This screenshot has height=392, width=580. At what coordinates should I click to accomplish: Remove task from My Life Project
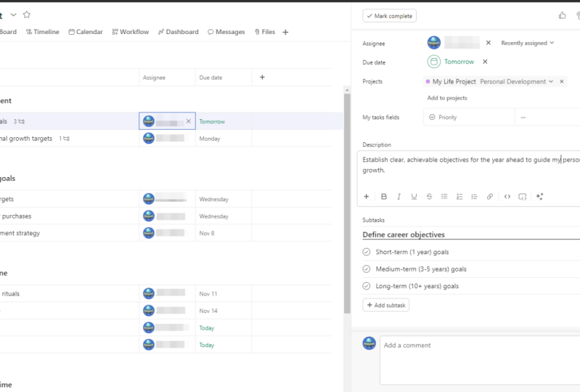(562, 81)
